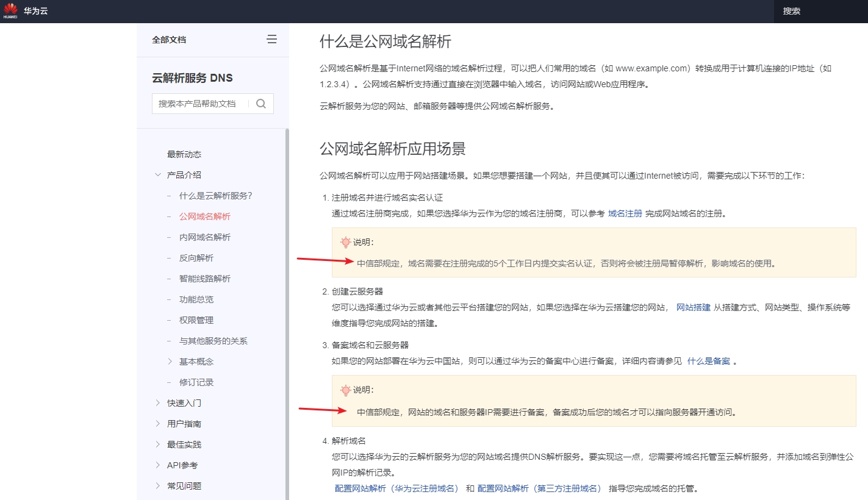Select 反向解析 in navigation tree
The height and width of the screenshot is (500, 868).
click(196, 258)
